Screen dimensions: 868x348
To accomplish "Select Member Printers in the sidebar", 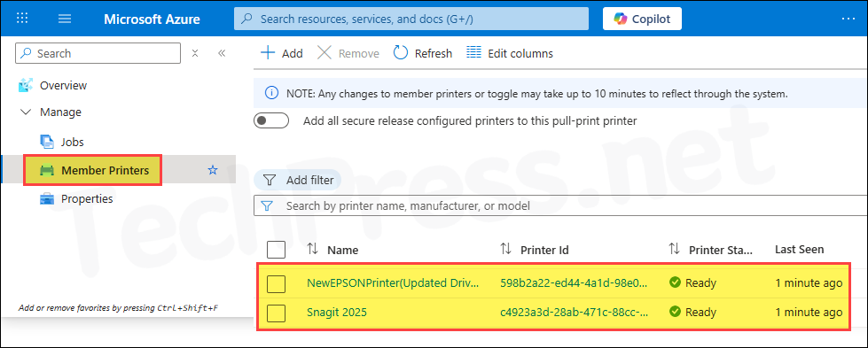I will coord(106,170).
